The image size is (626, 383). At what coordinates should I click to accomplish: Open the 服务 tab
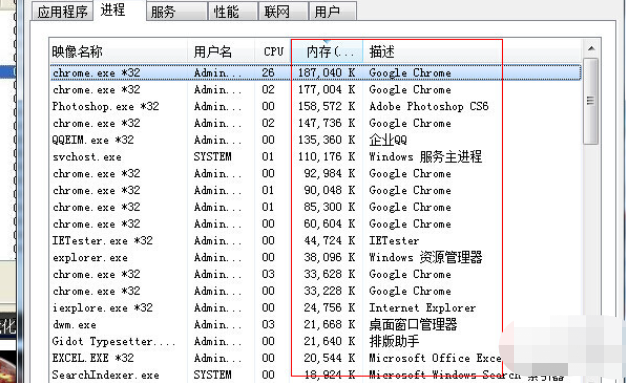pyautogui.click(x=176, y=11)
